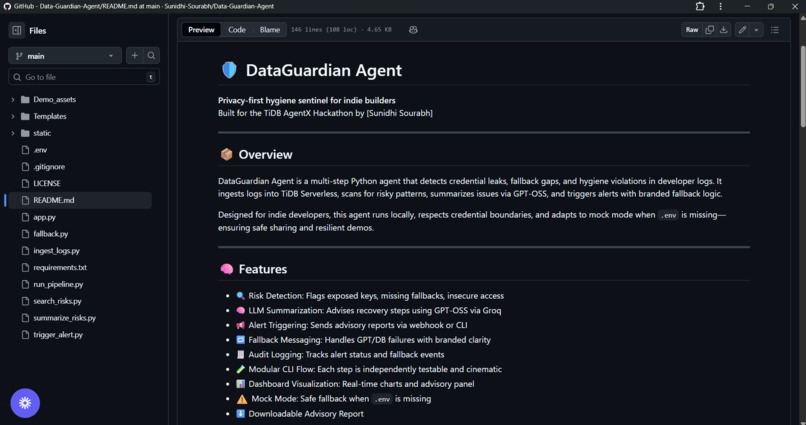The height and width of the screenshot is (425, 806).
Task: Open the README outline list icon
Action: tap(775, 30)
